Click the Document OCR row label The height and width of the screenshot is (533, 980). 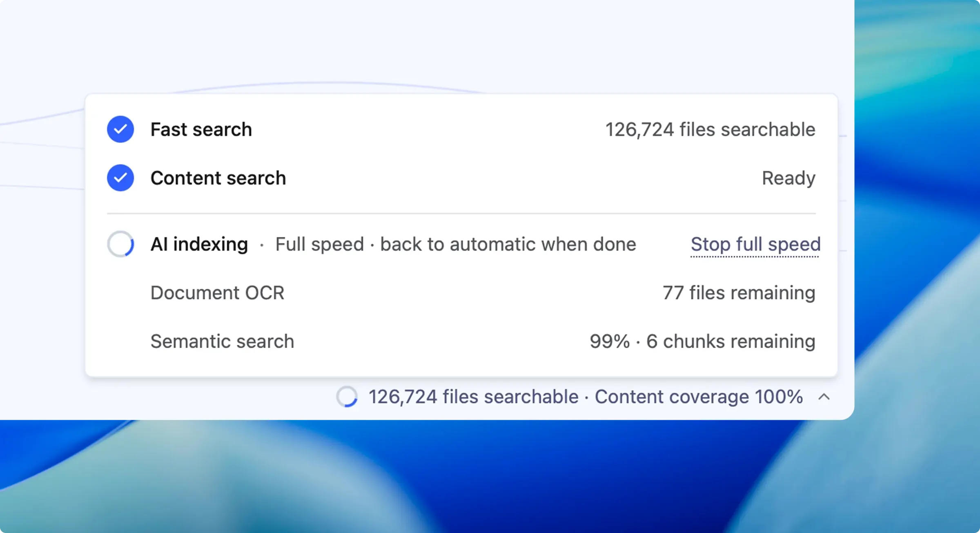217,293
